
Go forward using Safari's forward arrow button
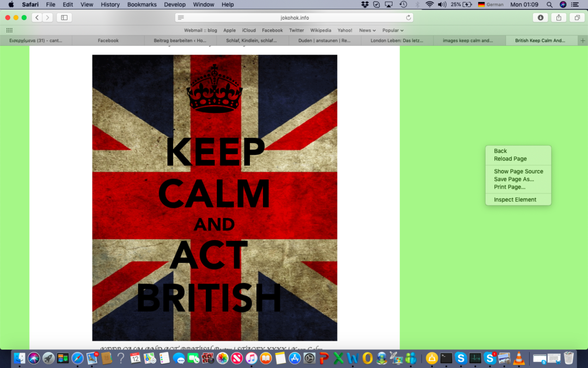coord(47,17)
